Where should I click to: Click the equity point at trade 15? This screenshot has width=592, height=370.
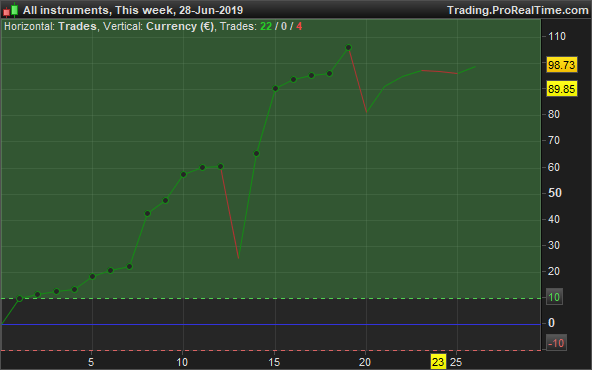click(275, 89)
